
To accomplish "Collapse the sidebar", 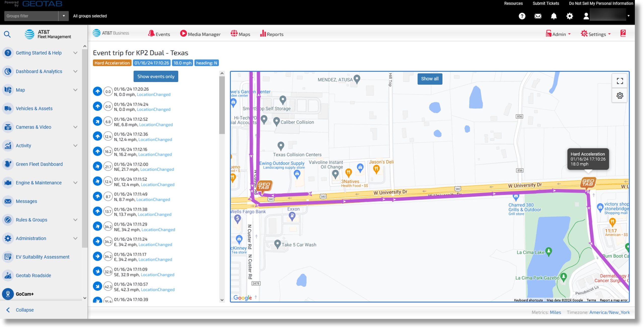I will (x=20, y=310).
